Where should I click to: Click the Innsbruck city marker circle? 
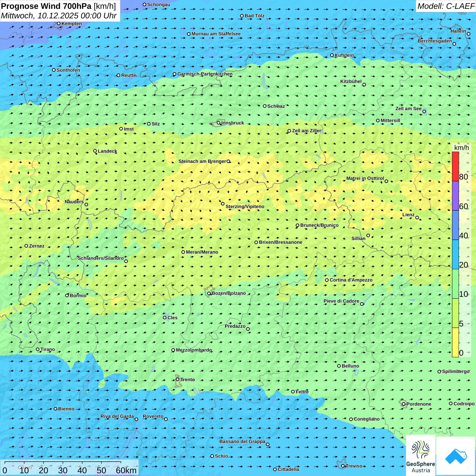tap(219, 123)
